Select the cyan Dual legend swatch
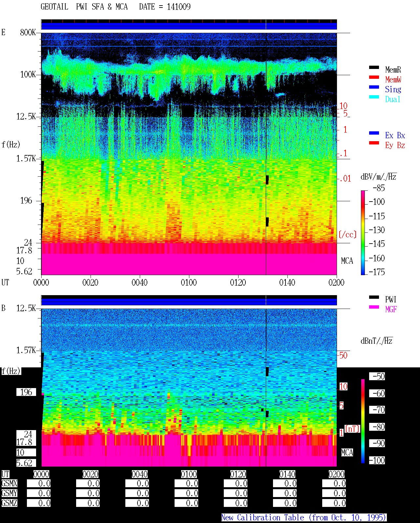This screenshot has height=523, width=420. pyautogui.click(x=374, y=97)
